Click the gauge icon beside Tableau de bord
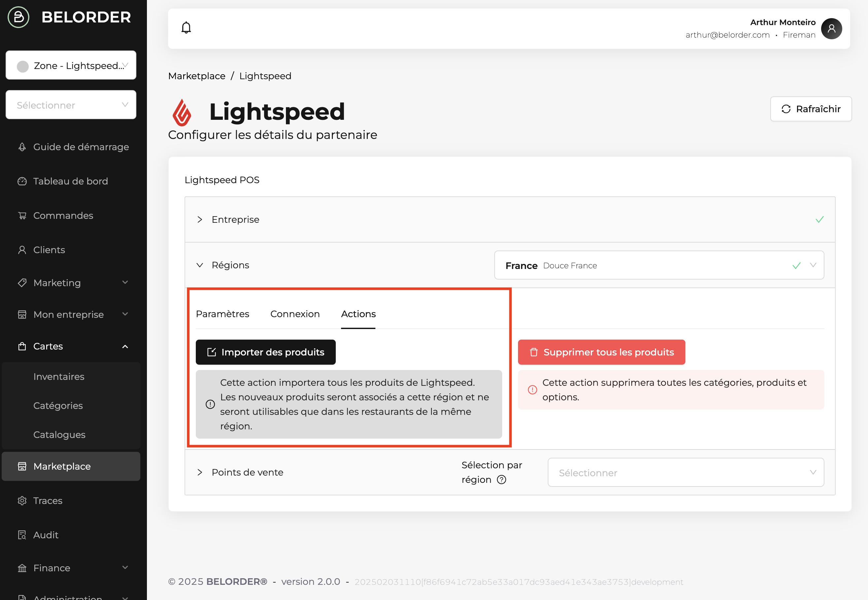Viewport: 868px width, 600px height. (22, 181)
